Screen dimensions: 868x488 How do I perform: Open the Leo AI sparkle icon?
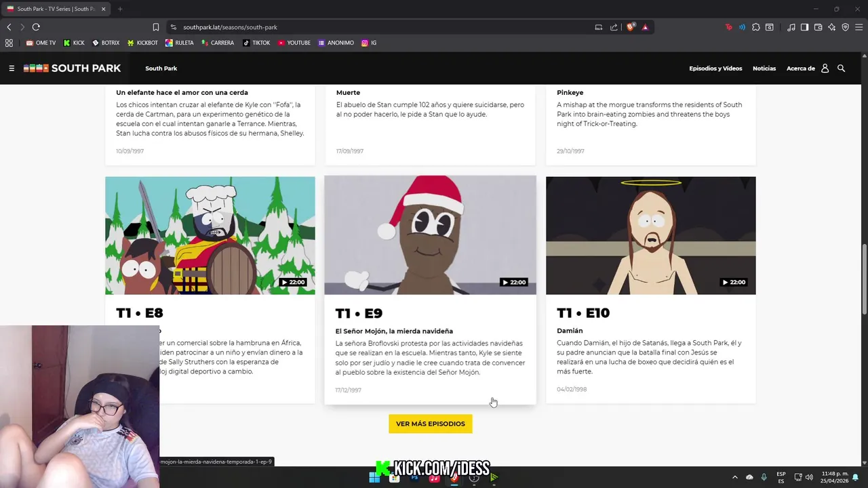[832, 27]
